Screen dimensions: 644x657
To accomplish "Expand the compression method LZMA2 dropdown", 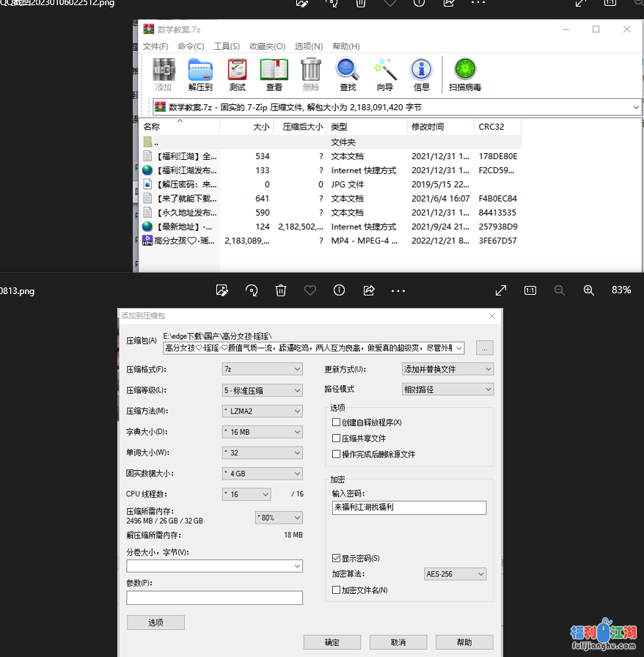I will point(263,411).
